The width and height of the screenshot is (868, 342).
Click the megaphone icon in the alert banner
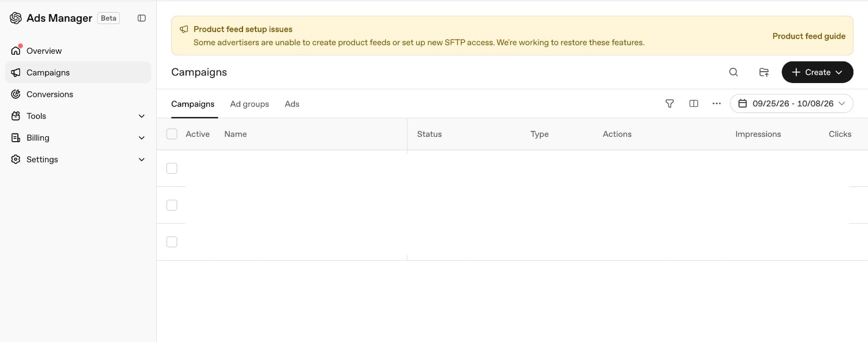(x=184, y=29)
